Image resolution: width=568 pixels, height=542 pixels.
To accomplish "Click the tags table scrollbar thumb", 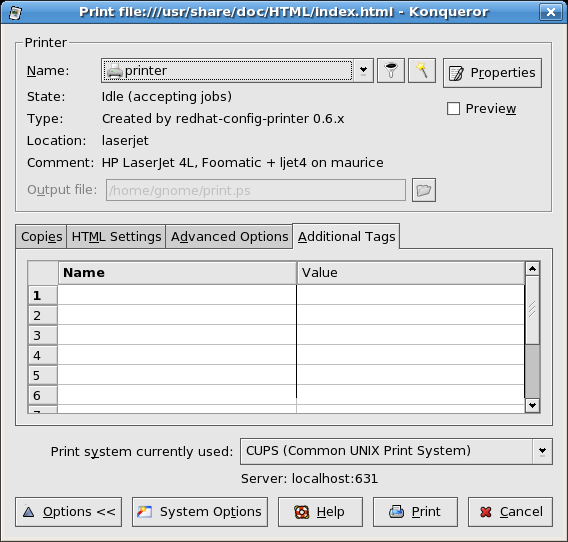I will point(532,310).
